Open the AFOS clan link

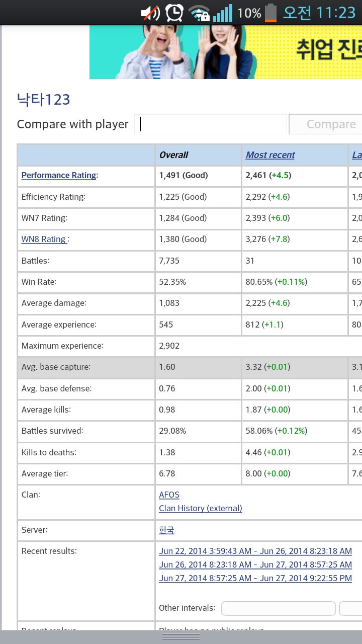pyautogui.click(x=169, y=495)
